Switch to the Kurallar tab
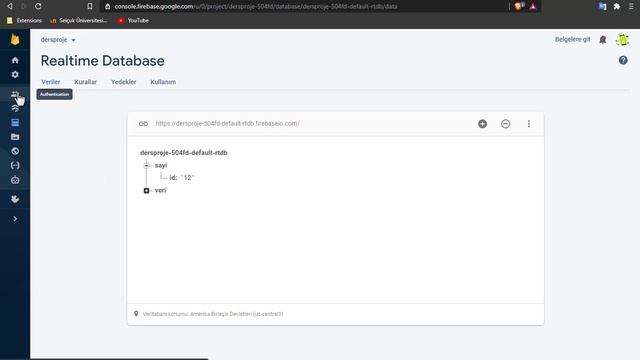Image resolution: width=640 pixels, height=360 pixels. [x=86, y=82]
